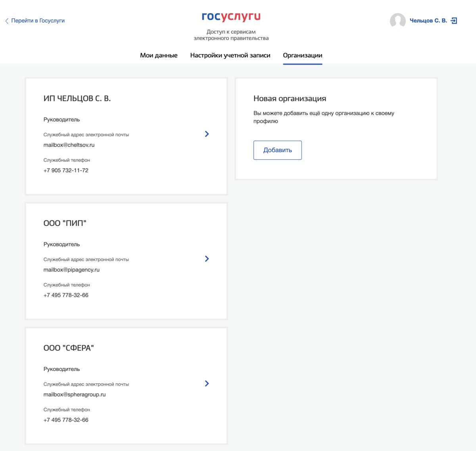Select the Организации tab
Screen dimensions: 476x451
tap(302, 55)
